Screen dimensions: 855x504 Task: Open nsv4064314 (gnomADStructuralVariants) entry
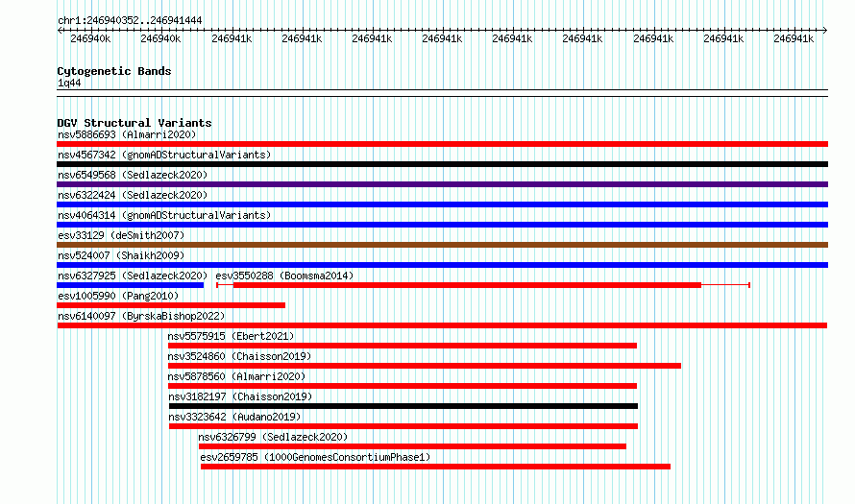coord(164,215)
